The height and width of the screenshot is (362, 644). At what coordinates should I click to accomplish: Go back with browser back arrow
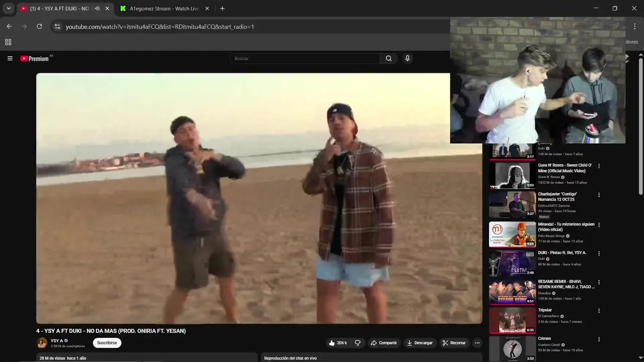click(9, 27)
